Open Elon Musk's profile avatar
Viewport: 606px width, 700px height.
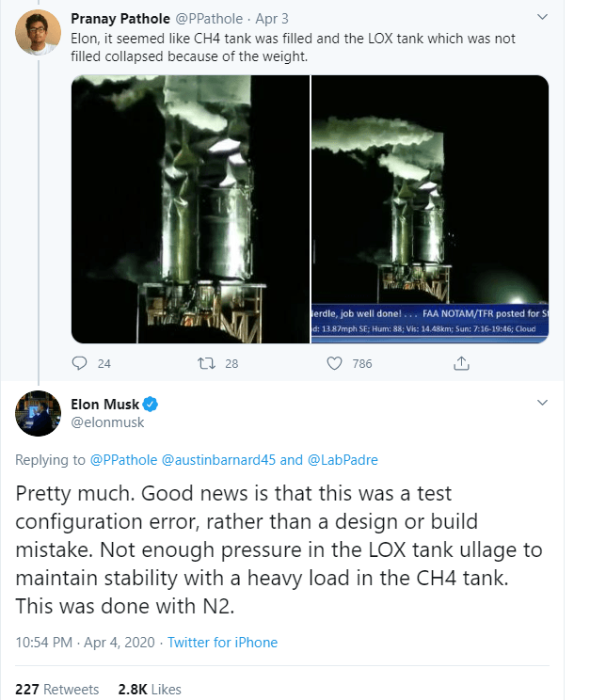(x=39, y=413)
